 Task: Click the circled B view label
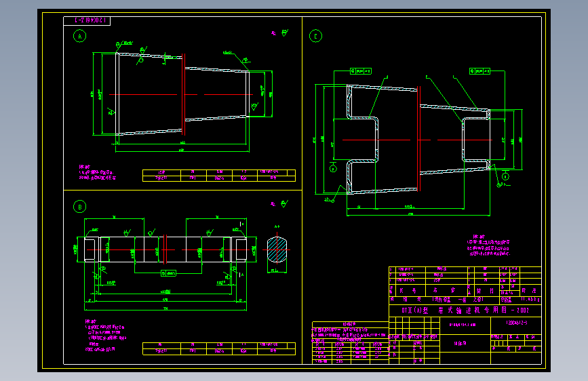pyautogui.click(x=79, y=207)
